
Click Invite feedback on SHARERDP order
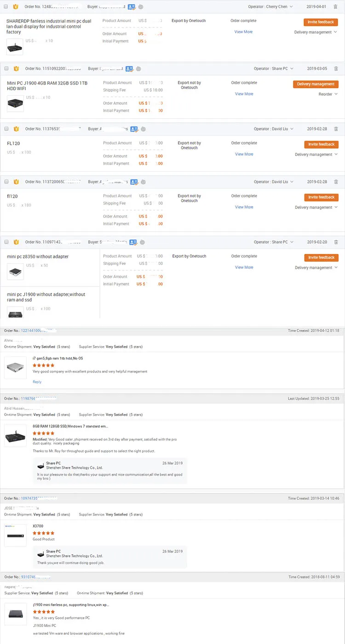point(321,22)
